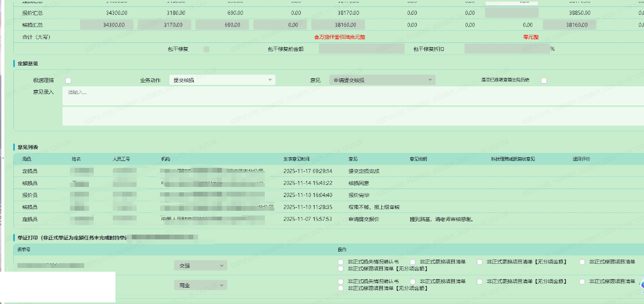This screenshot has height=304, width=644.
Task: Select 非正式修理项目清单 in 交强 row
Action: 583,262
